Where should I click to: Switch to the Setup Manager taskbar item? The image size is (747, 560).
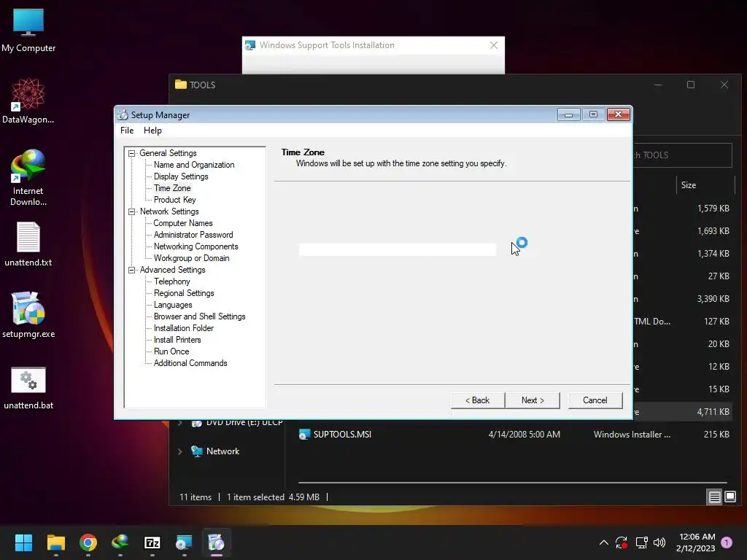[216, 542]
